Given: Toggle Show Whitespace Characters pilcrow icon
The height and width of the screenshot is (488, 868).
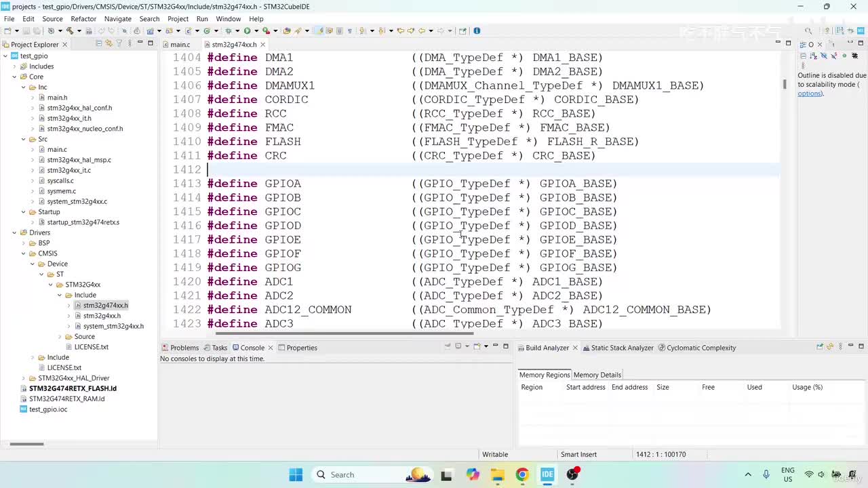Looking at the screenshot, I should 349,30.
